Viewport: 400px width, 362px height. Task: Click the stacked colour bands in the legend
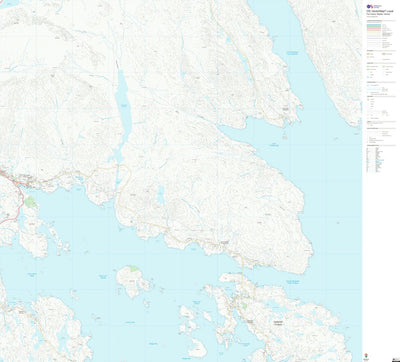point(374,29)
